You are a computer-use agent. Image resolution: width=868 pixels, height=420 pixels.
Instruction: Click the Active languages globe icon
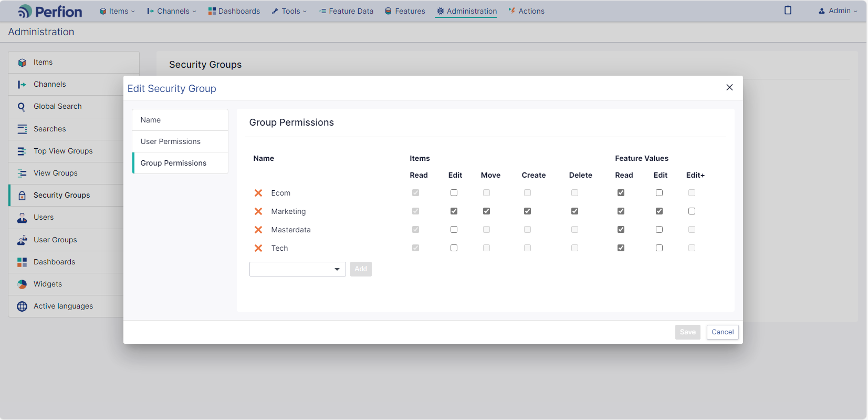(22, 306)
